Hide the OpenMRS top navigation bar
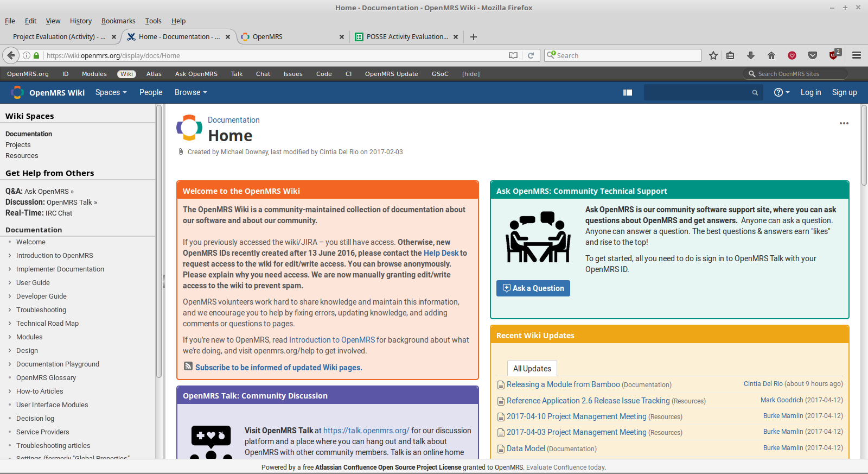The image size is (868, 474). 471,74
